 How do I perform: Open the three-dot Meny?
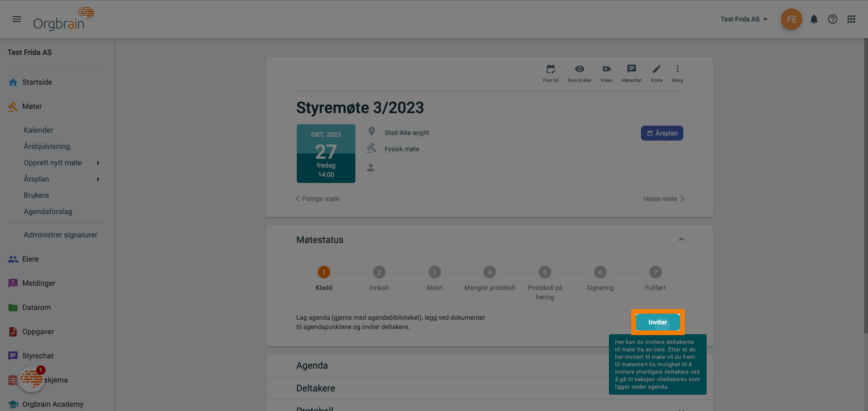[x=677, y=73]
